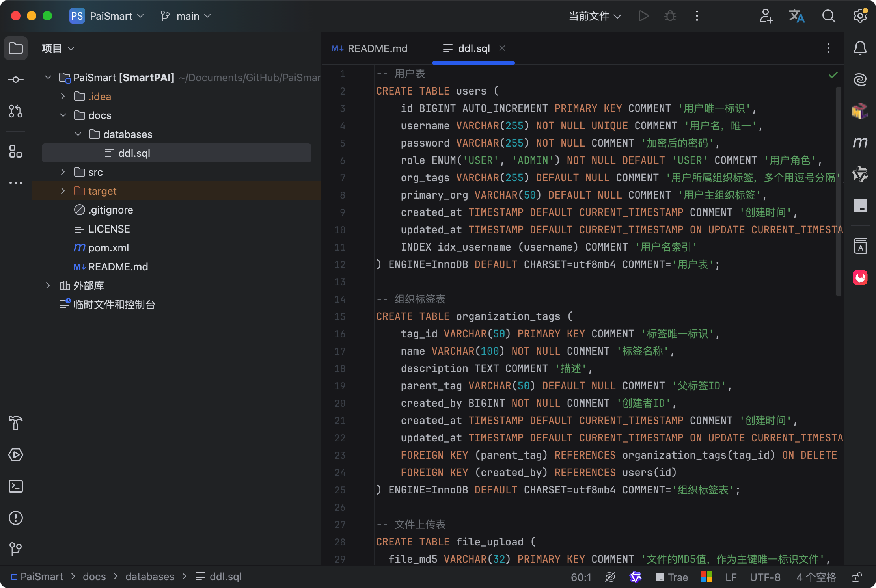Close the ddl.sql tab
876x588 pixels.
tap(502, 48)
